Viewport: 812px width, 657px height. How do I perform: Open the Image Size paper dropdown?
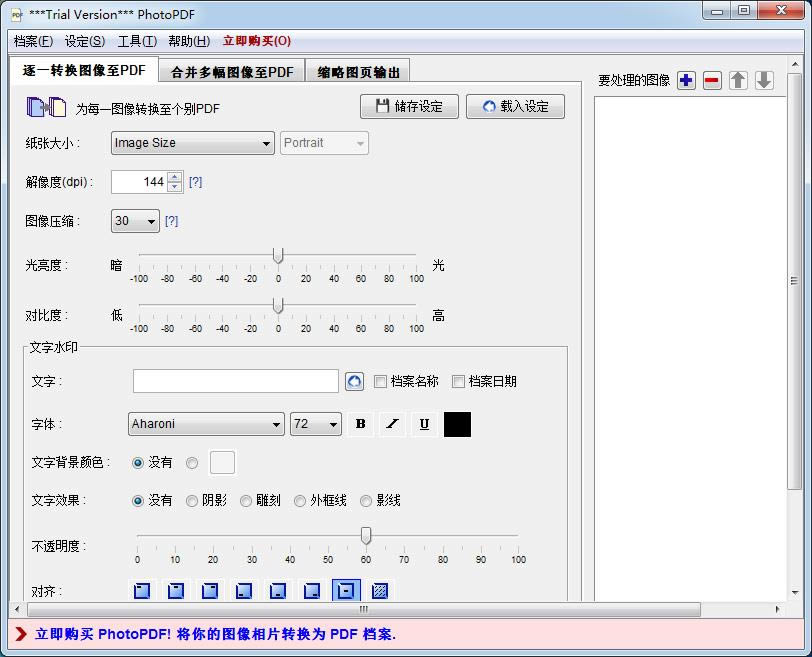tap(193, 143)
